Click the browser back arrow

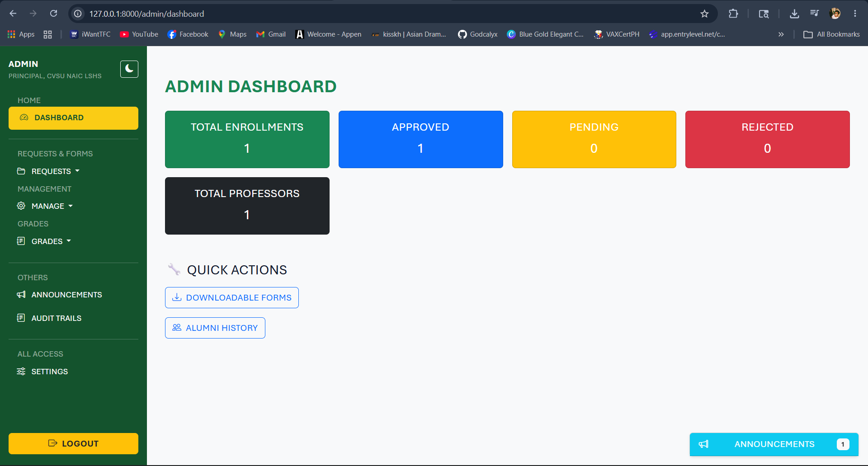point(13,14)
